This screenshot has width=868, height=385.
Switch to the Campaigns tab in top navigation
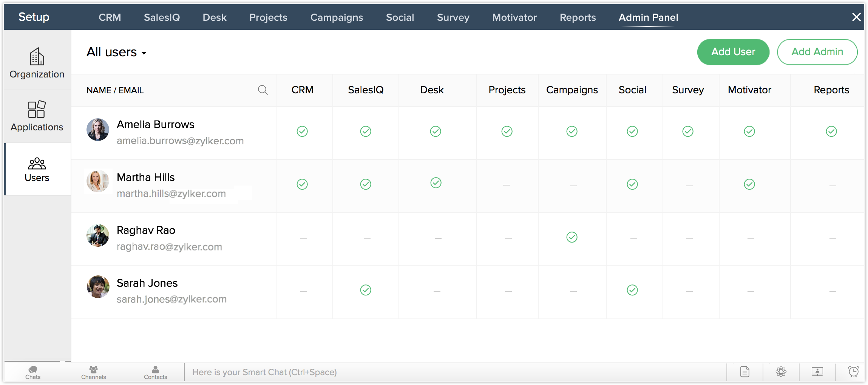coord(337,17)
